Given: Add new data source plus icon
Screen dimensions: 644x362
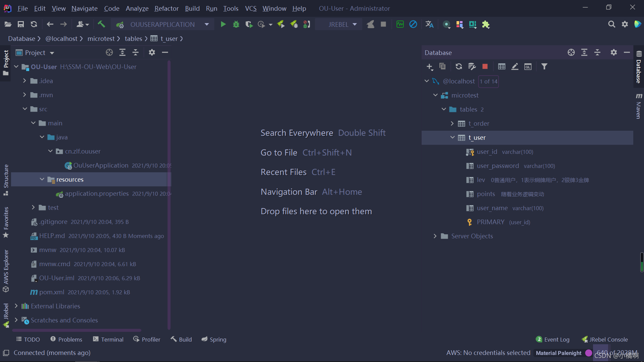Looking at the screenshot, I should pos(430,67).
